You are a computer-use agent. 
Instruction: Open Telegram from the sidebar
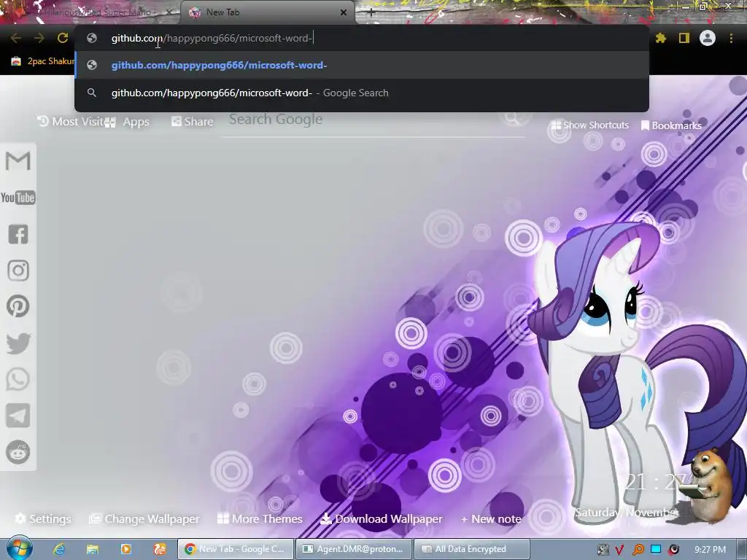(x=18, y=416)
